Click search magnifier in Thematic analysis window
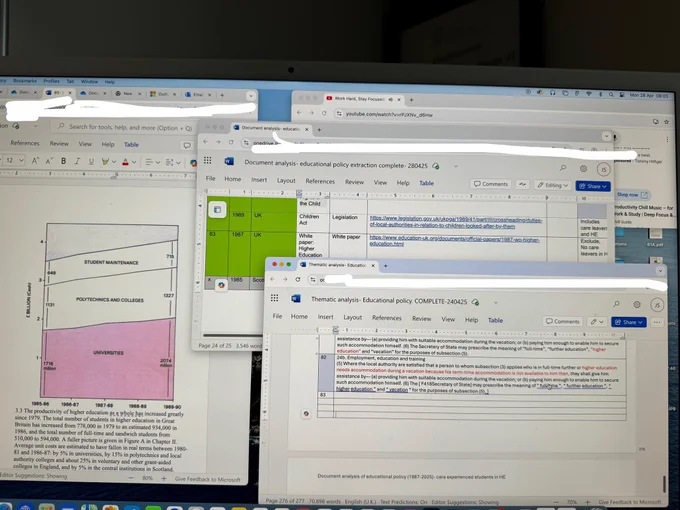This screenshot has height=510, width=680. point(616,304)
